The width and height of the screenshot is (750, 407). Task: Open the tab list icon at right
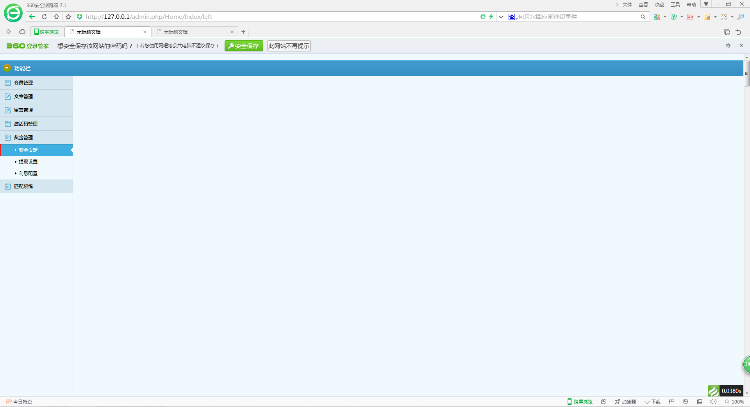(x=727, y=32)
